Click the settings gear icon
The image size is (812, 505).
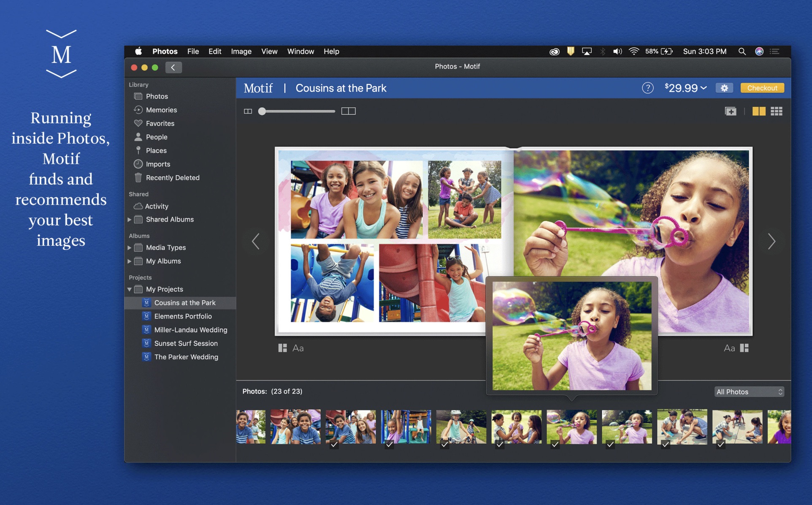click(x=724, y=88)
